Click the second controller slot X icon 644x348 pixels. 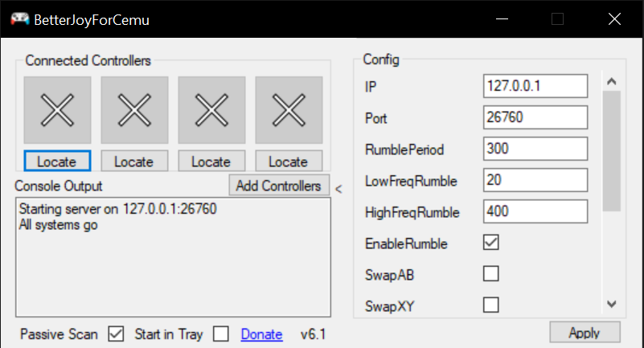[x=135, y=110]
